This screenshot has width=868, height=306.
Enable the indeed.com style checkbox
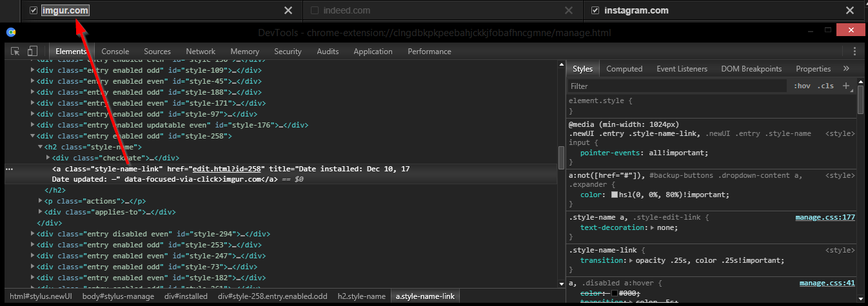(315, 10)
